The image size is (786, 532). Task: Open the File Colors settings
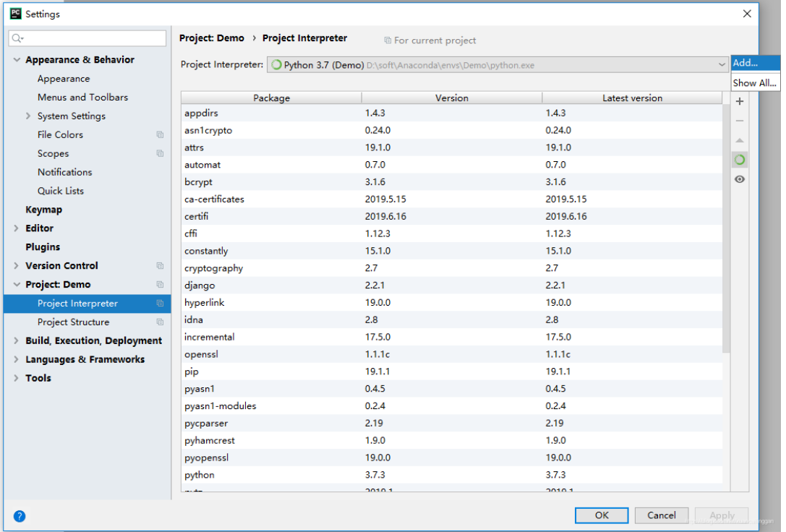click(60, 134)
